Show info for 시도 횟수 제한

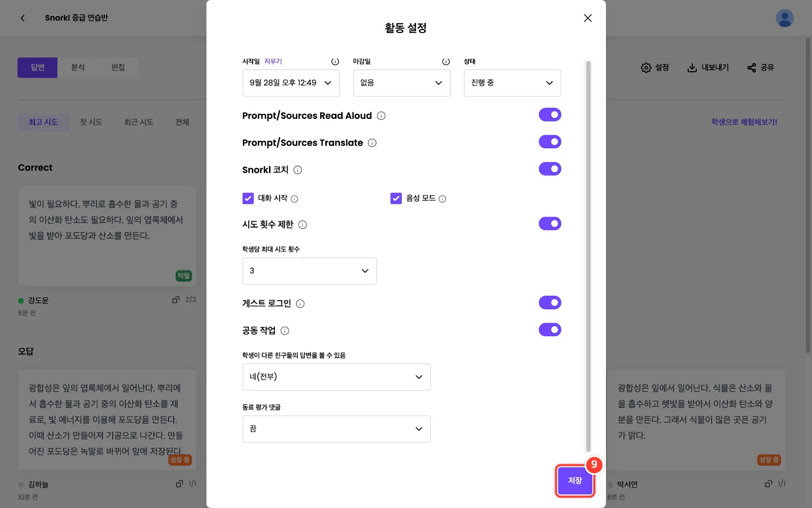[x=302, y=225]
